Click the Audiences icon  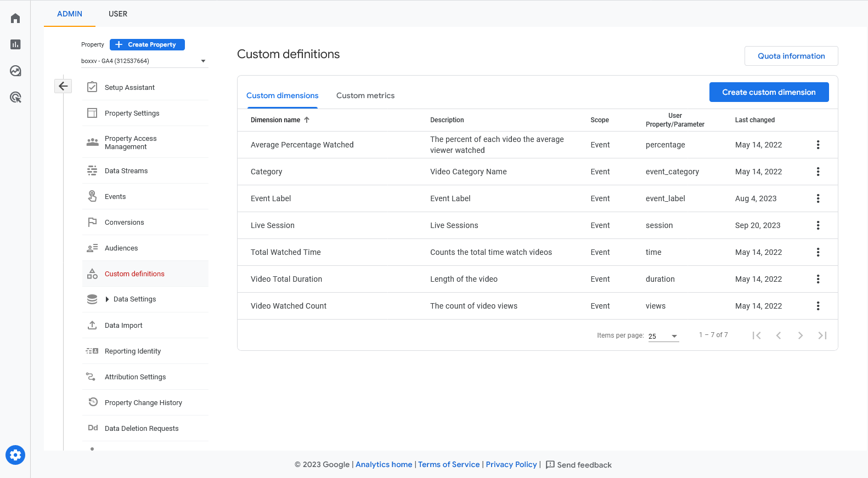pos(92,248)
